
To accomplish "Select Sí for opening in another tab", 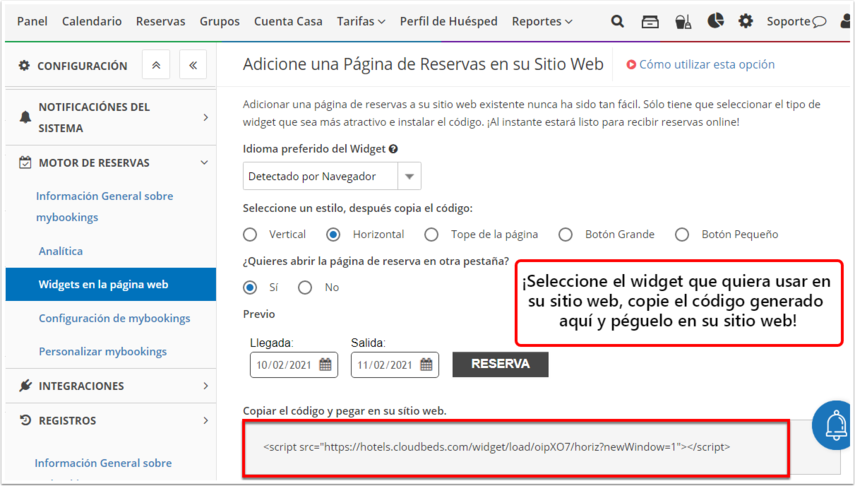I will click(x=250, y=287).
